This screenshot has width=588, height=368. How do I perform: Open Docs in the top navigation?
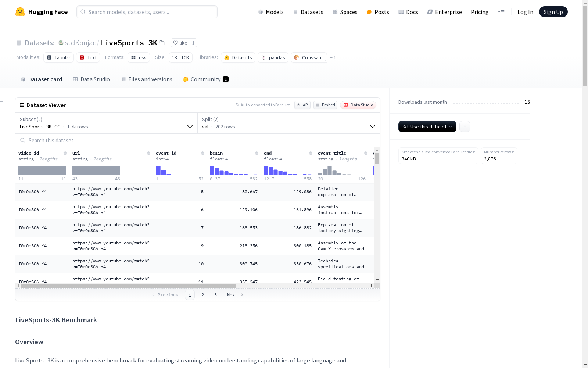coord(408,12)
